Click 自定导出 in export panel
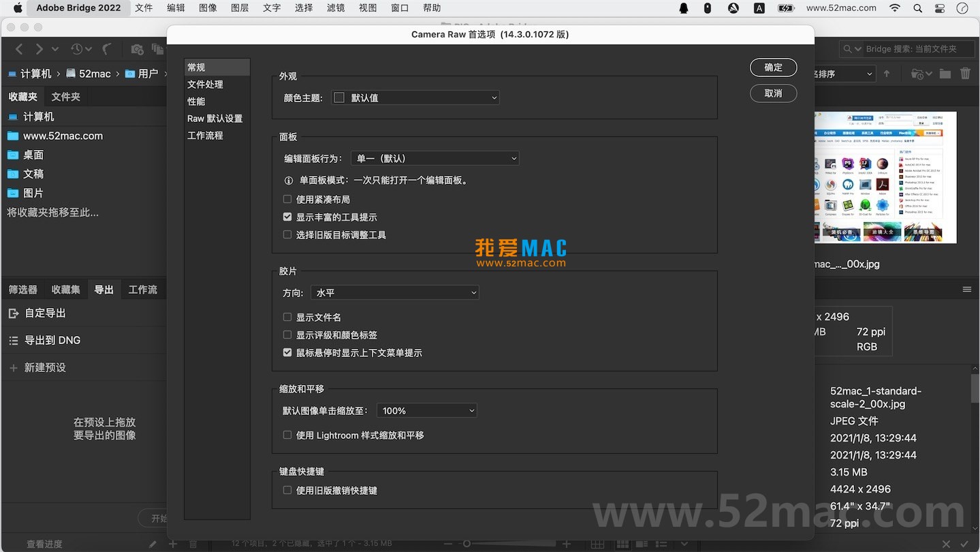This screenshot has height=552, width=980. (45, 313)
